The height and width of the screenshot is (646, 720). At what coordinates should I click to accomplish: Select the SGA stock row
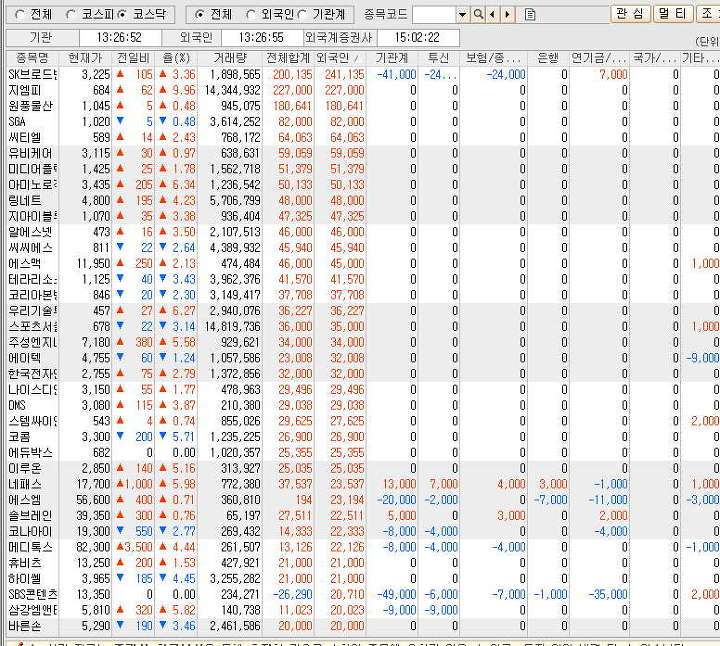[x=363, y=122]
